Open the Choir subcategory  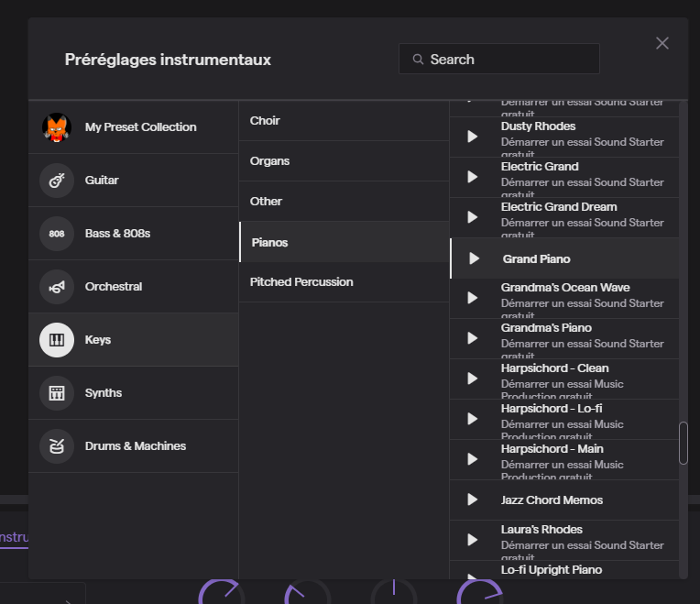point(265,121)
